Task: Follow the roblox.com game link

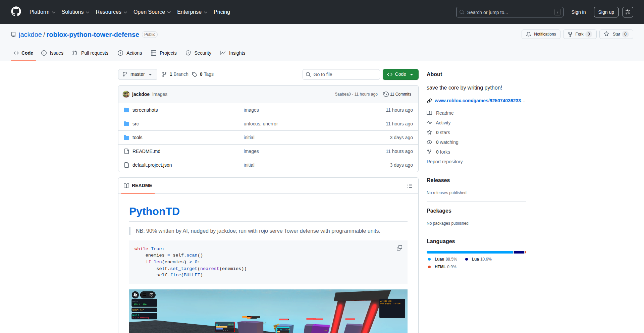Action: (480, 101)
